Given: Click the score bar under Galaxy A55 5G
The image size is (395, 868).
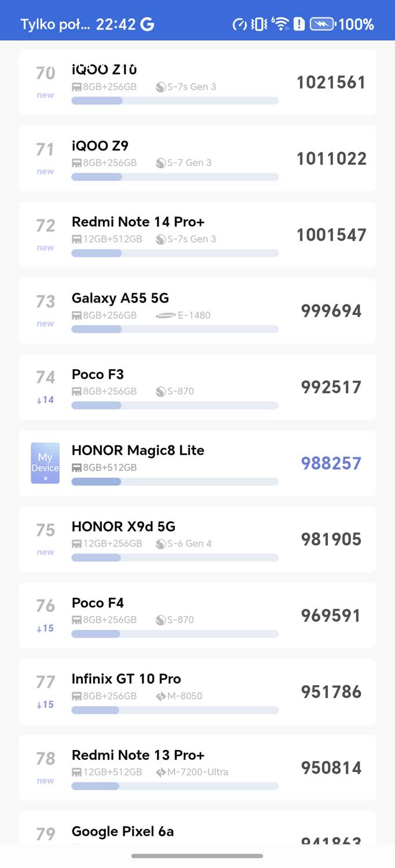Looking at the screenshot, I should click(174, 329).
